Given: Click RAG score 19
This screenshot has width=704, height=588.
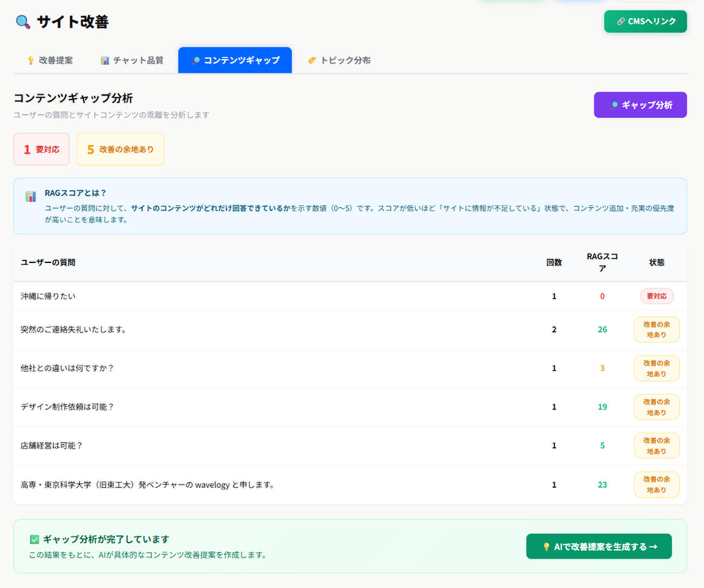Looking at the screenshot, I should [602, 407].
